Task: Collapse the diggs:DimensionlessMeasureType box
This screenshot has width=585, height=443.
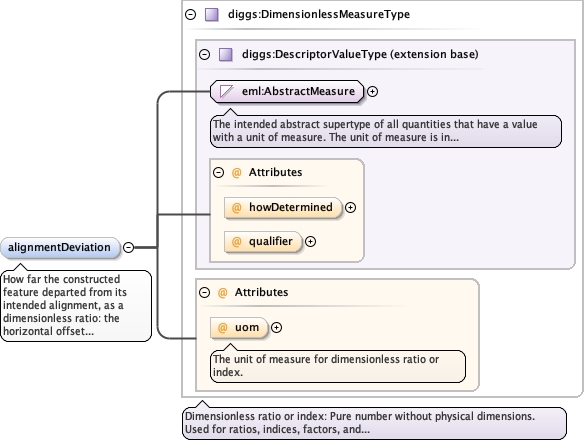Action: click(x=191, y=15)
